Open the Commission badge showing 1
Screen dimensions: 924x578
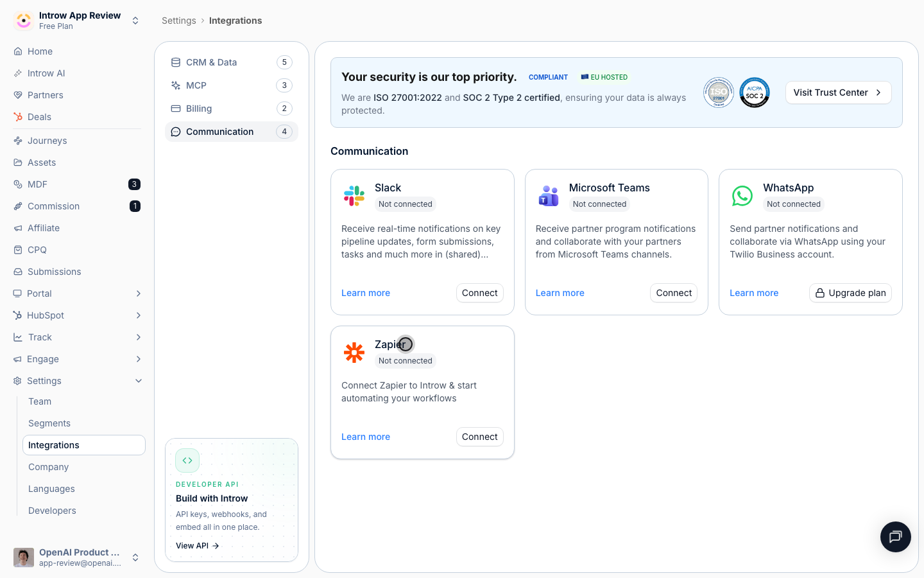pyautogui.click(x=135, y=206)
